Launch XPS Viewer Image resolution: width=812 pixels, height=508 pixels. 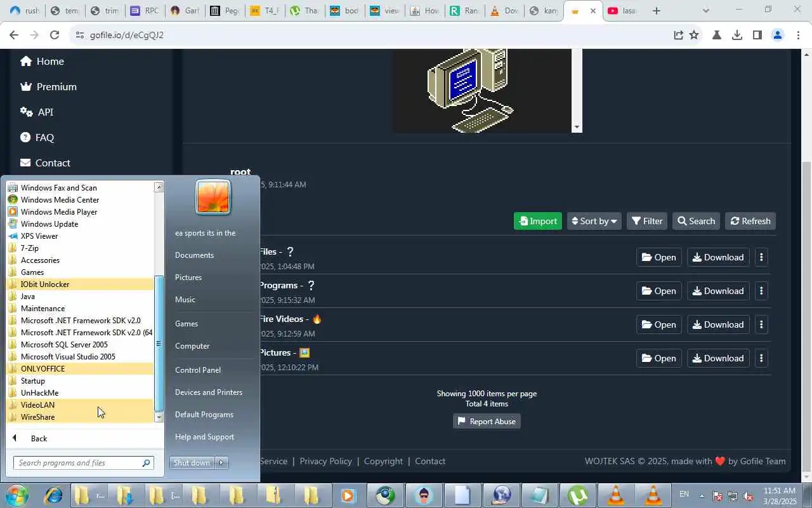[x=80, y=236]
